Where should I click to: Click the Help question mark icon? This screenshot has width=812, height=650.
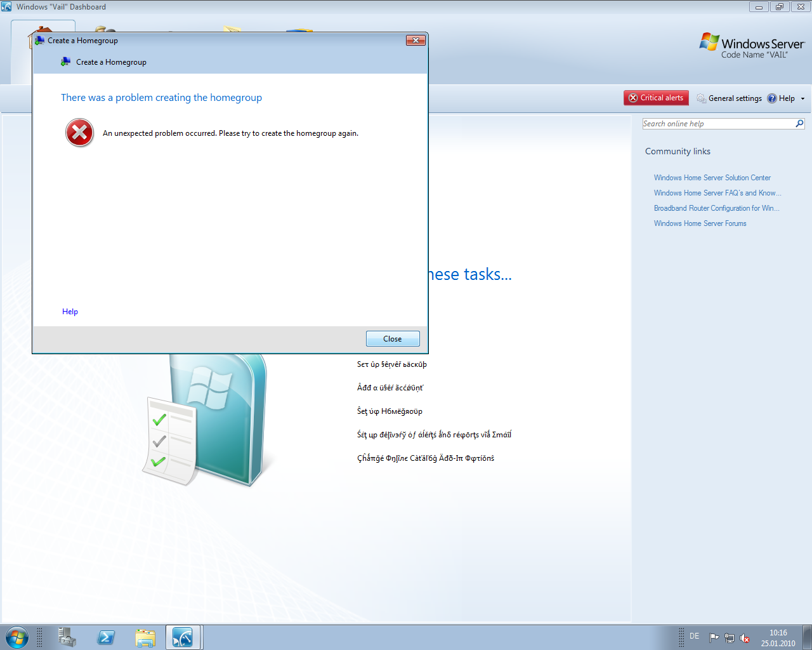click(772, 98)
